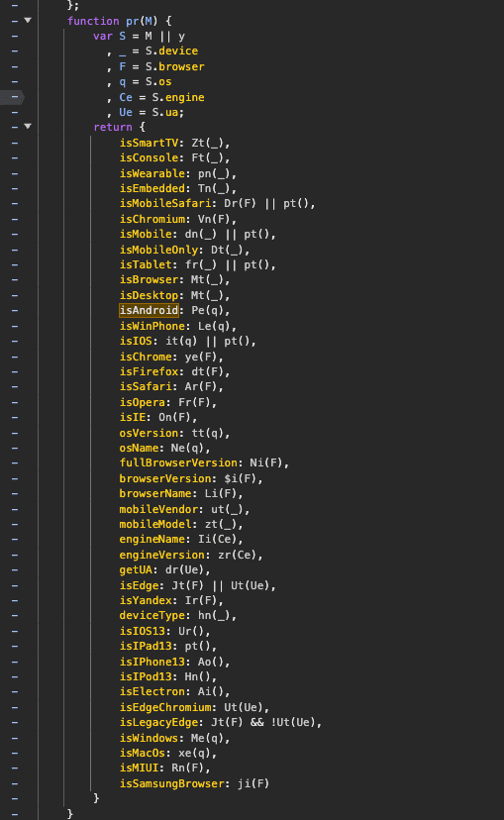The height and width of the screenshot is (820, 504).
Task: Click the isMIUI property
Action: pos(139,769)
